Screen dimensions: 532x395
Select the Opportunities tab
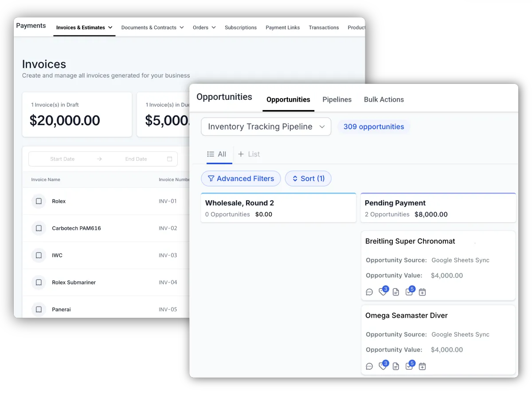coord(288,99)
